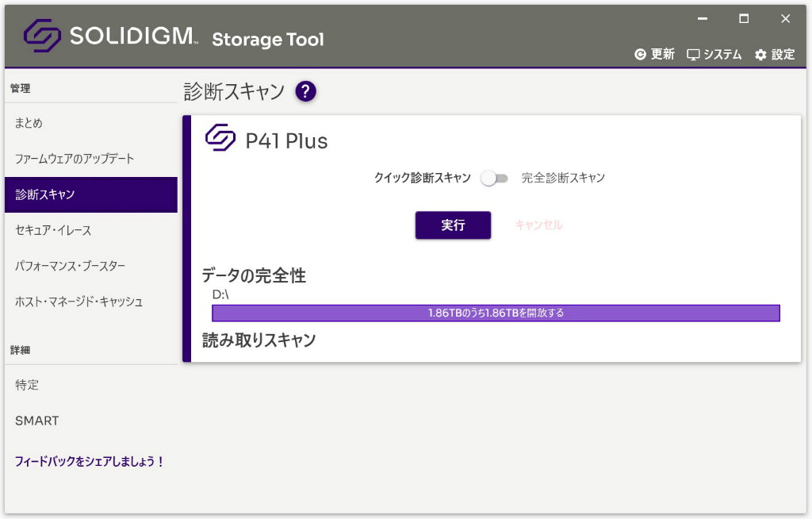
Task: Click the データの完全性 heading
Action: pos(254,275)
